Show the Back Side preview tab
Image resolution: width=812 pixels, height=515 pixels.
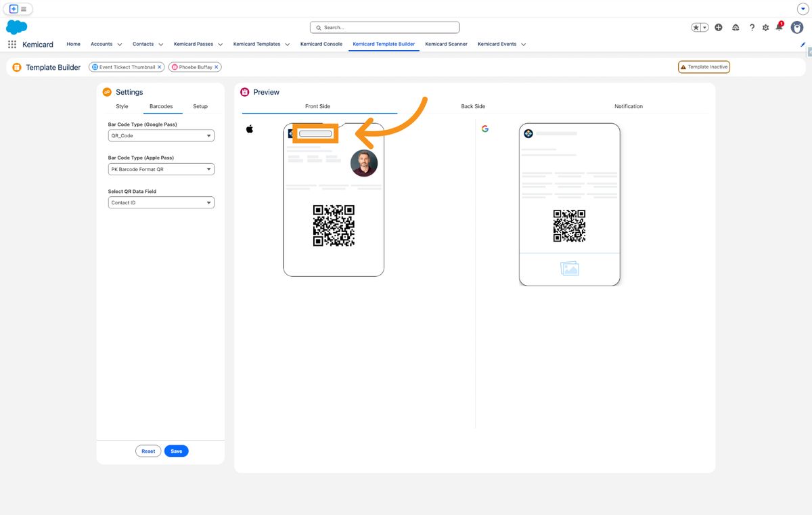(x=473, y=106)
